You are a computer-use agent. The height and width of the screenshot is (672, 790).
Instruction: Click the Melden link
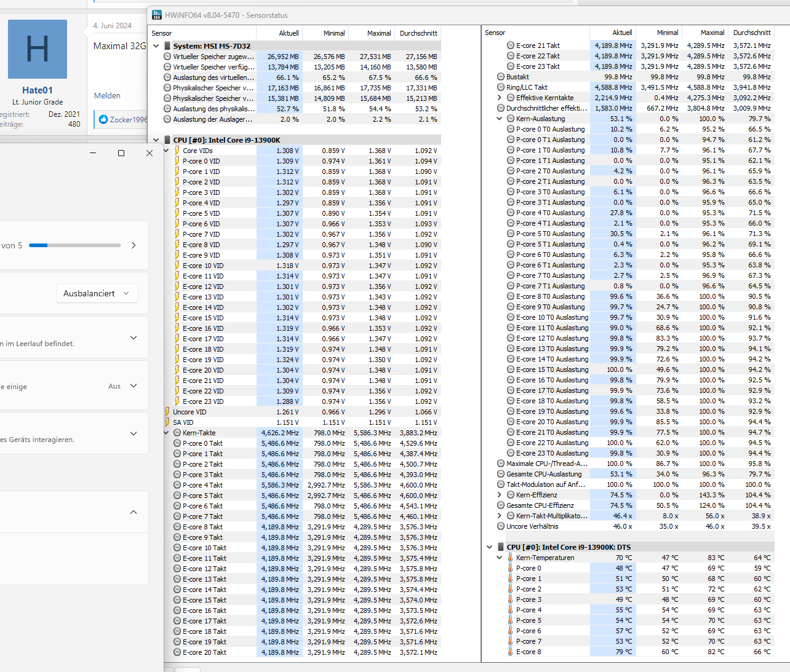click(107, 95)
